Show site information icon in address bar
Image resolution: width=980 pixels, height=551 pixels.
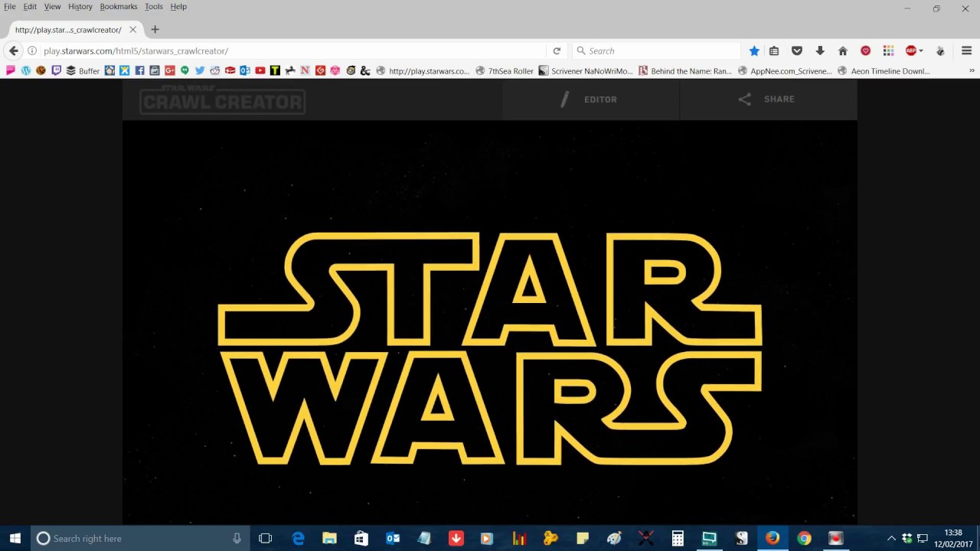(32, 51)
